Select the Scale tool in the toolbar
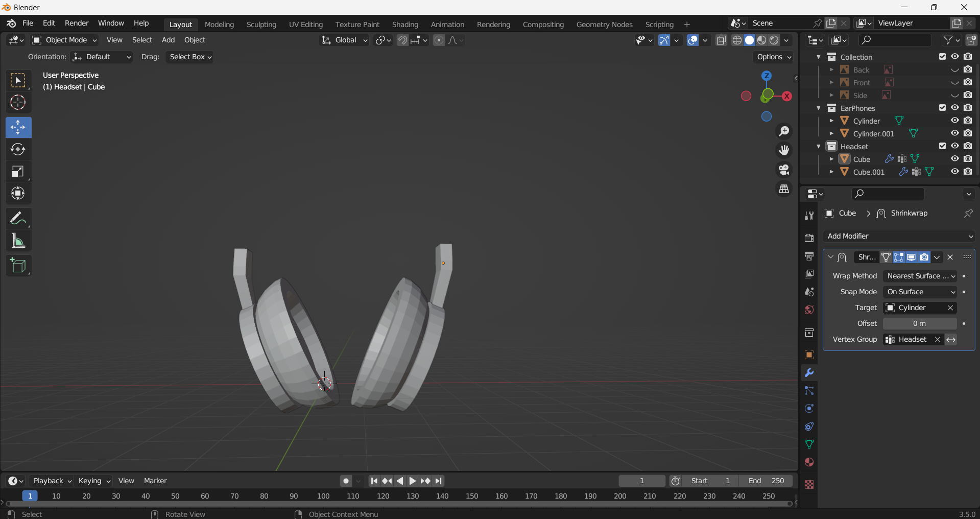 pyautogui.click(x=18, y=172)
